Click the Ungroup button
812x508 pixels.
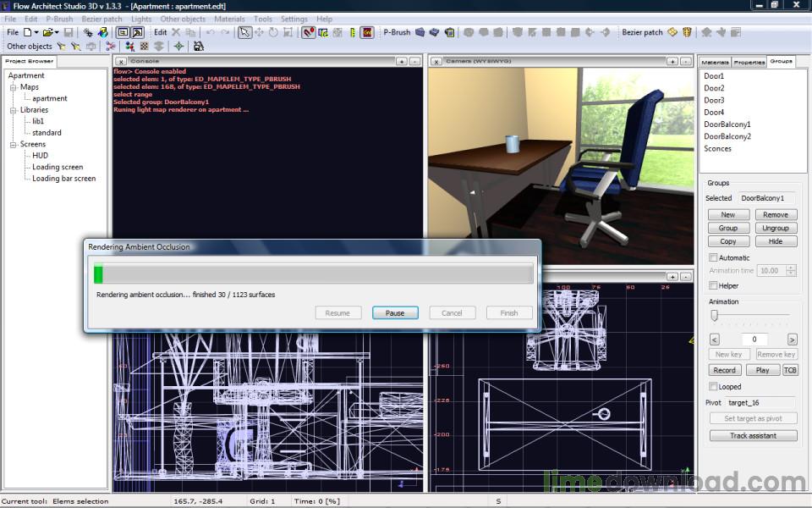(x=776, y=228)
